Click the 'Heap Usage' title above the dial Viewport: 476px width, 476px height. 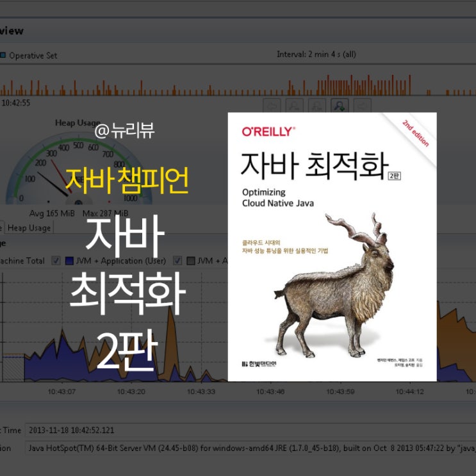(x=78, y=122)
